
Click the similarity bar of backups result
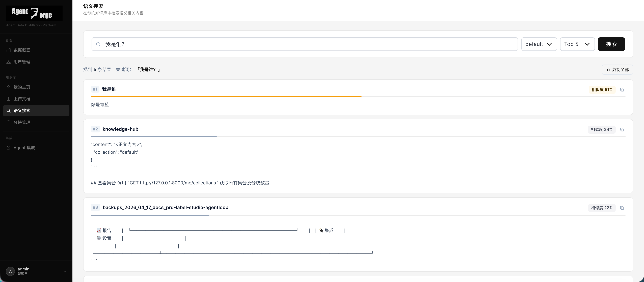pos(358,215)
